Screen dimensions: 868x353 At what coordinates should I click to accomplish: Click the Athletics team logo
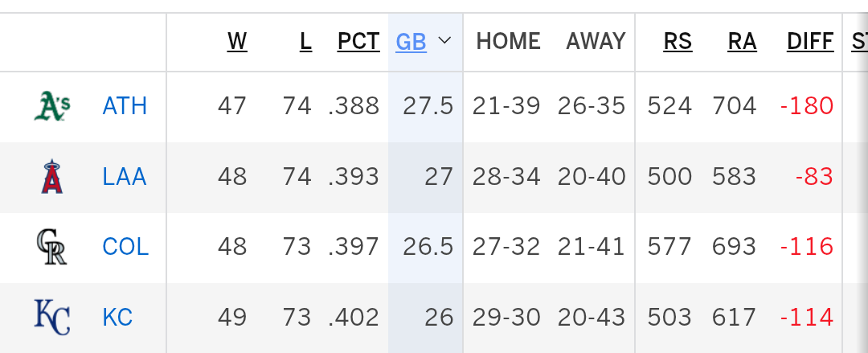click(x=52, y=106)
